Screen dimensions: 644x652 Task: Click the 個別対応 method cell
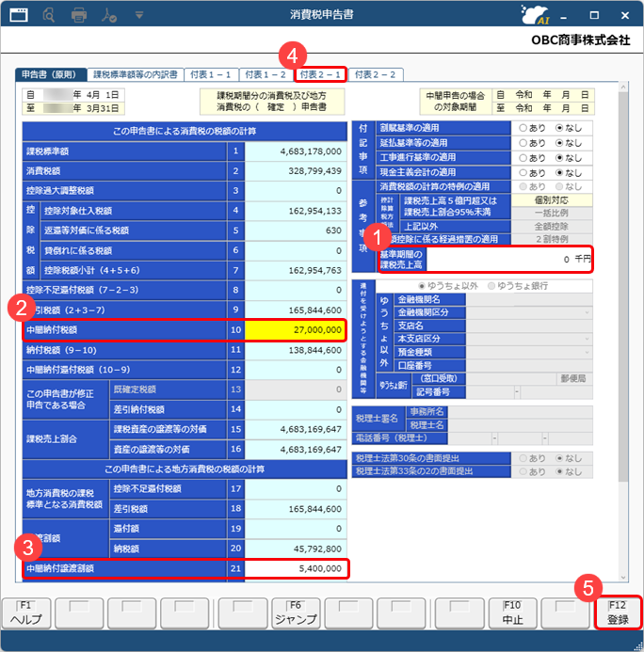(551, 200)
